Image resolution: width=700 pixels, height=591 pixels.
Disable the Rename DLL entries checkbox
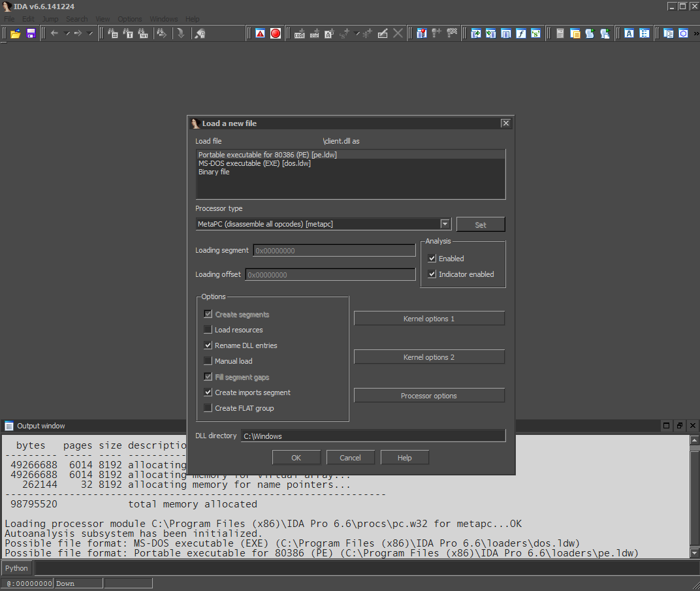[x=208, y=345]
